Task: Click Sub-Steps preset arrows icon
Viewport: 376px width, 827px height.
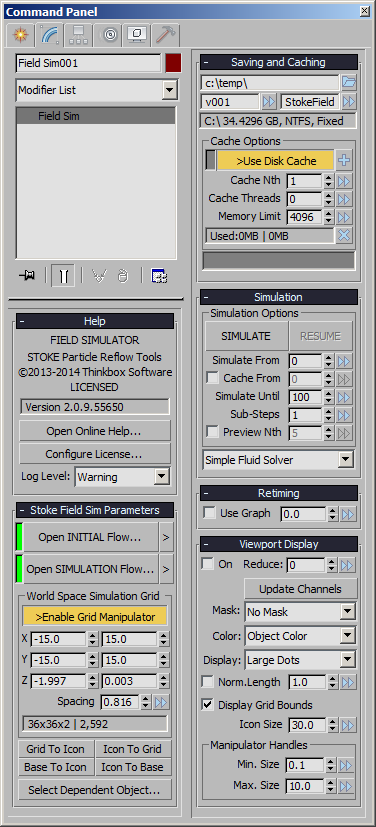Action: [x=345, y=415]
